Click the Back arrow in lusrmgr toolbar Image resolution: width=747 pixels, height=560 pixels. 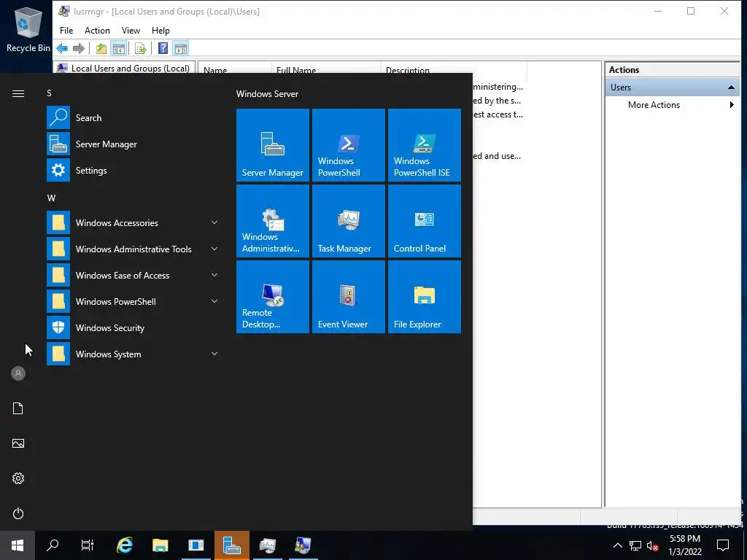(62, 48)
